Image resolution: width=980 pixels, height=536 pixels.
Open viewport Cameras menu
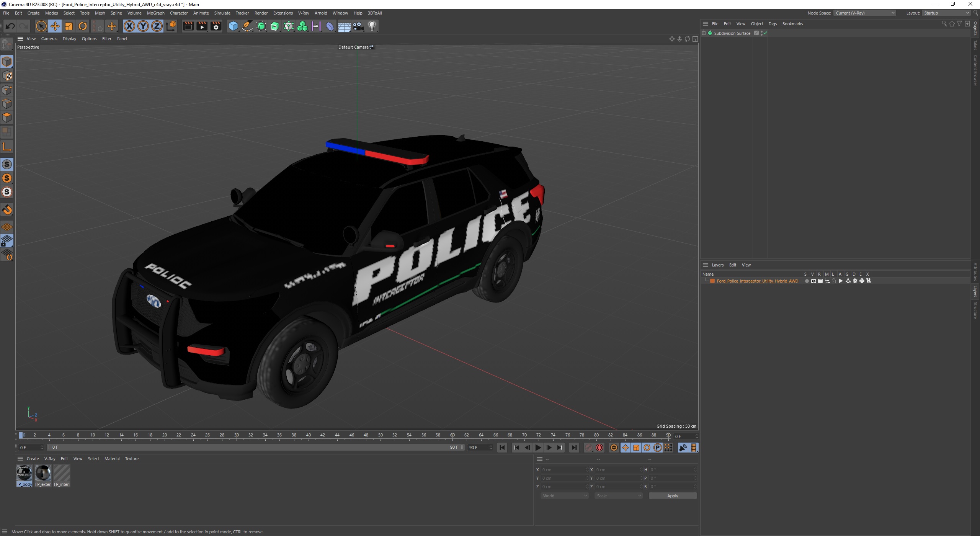click(x=49, y=39)
